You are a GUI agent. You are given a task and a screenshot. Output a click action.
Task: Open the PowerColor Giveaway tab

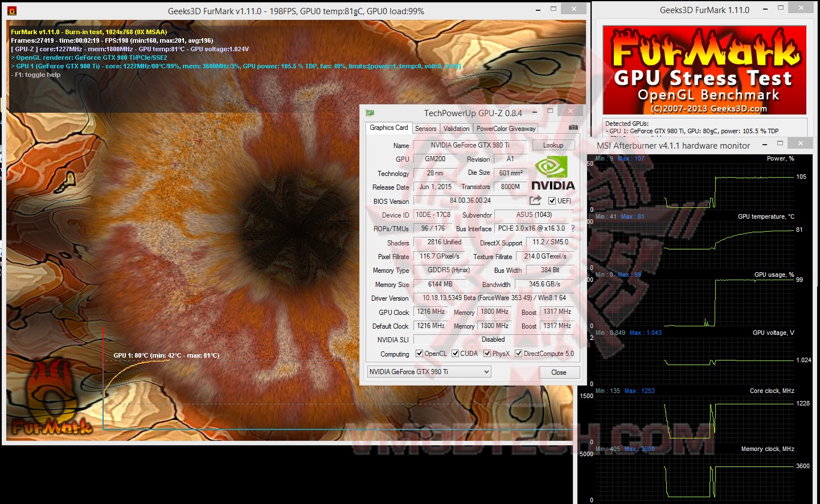[x=506, y=129]
